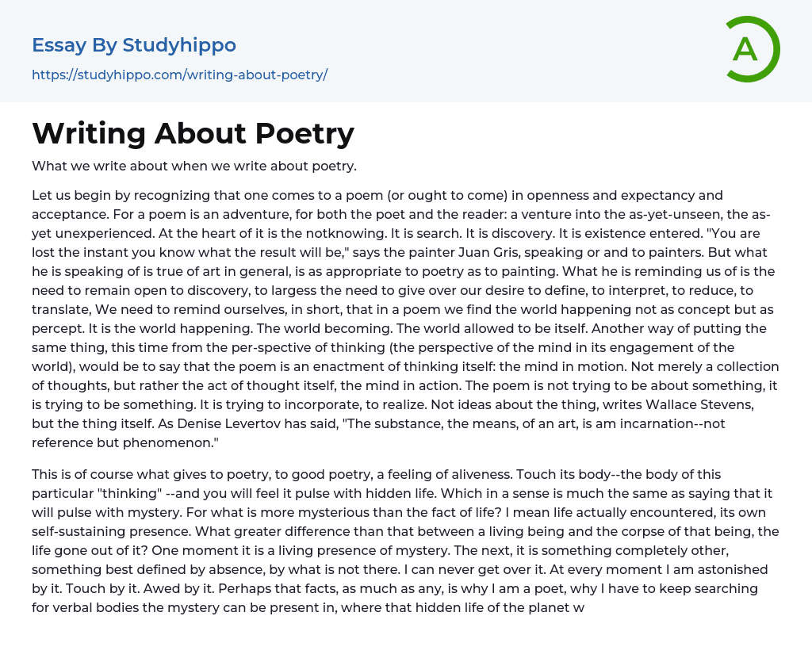Click the 'Essay By Studyhippo' header text

[x=134, y=45]
